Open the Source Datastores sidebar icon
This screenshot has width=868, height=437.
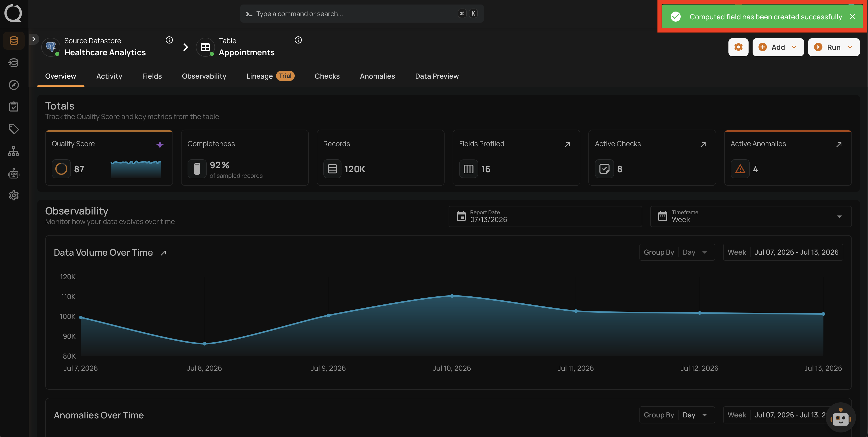point(14,41)
